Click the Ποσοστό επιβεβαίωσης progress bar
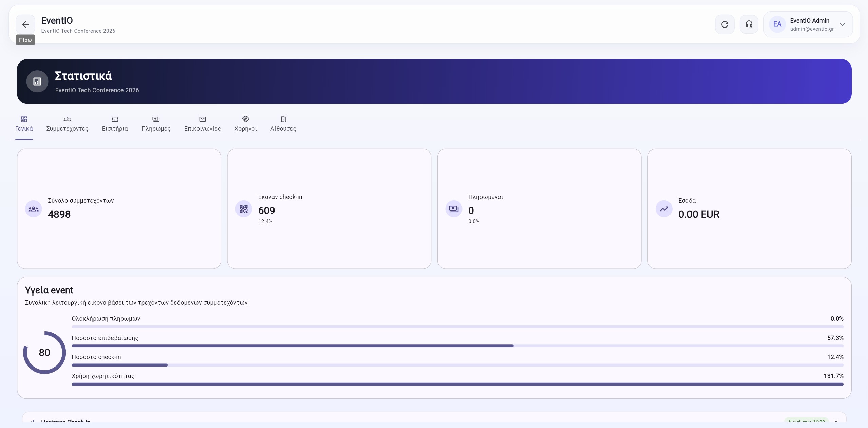The height and width of the screenshot is (428, 868). [x=457, y=346]
